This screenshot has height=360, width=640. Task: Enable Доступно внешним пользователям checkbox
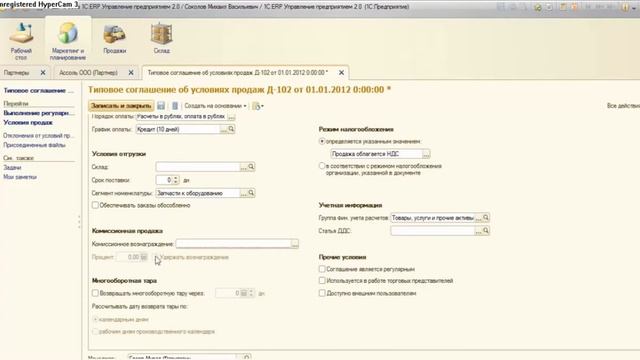[x=322, y=293]
